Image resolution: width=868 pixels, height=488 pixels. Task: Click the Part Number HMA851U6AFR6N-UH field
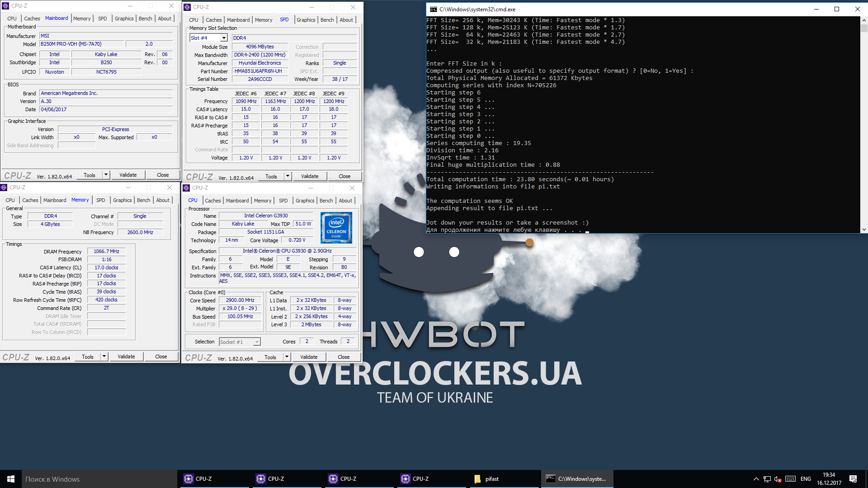coord(260,71)
